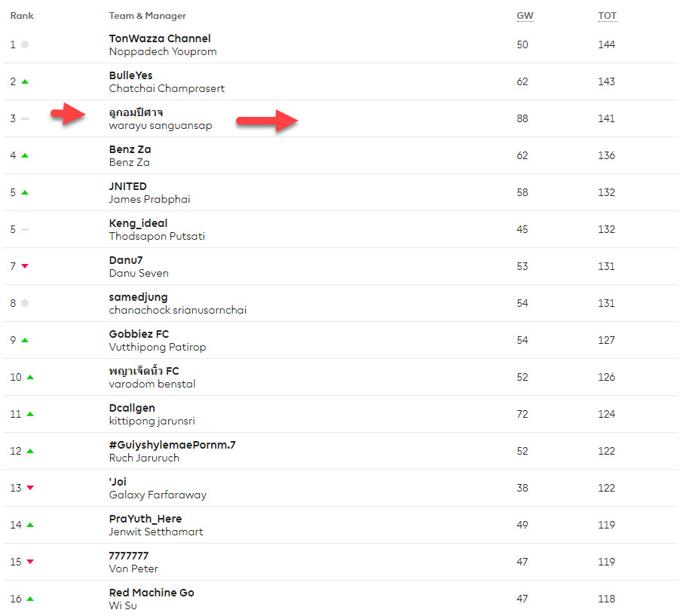Image resolution: width=683 pixels, height=616 pixels.
Task: Click green up arrow beside Gobbiez FC
Action: point(25,340)
